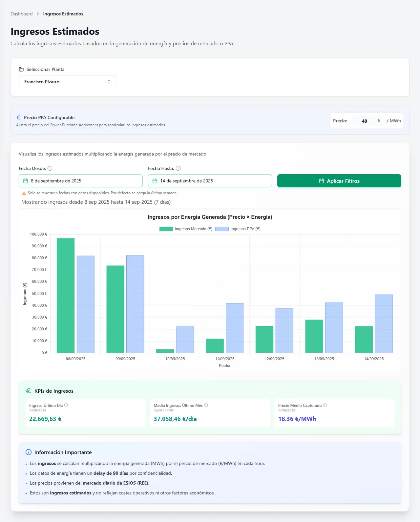Click the info icon next to Fecha Hasta
The width and height of the screenshot is (420, 522).
178,168
